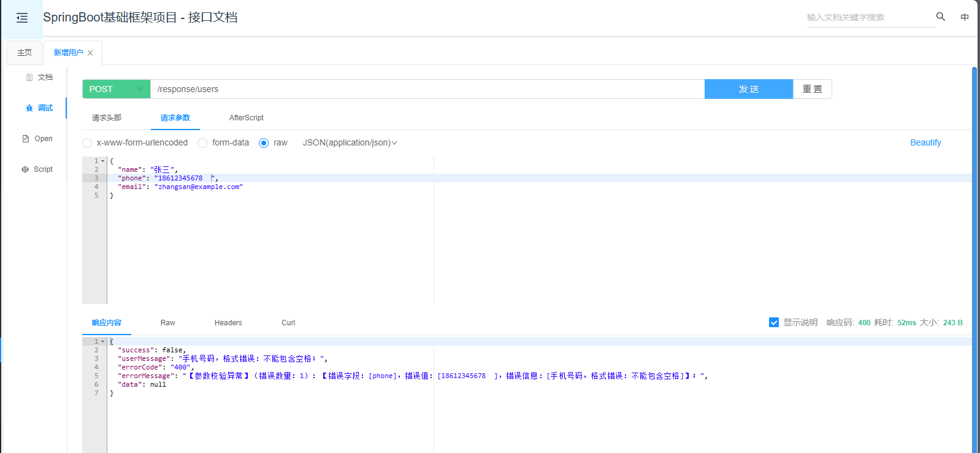Open the 响应内容 response tab
This screenshot has height=453, width=980.
(x=107, y=323)
